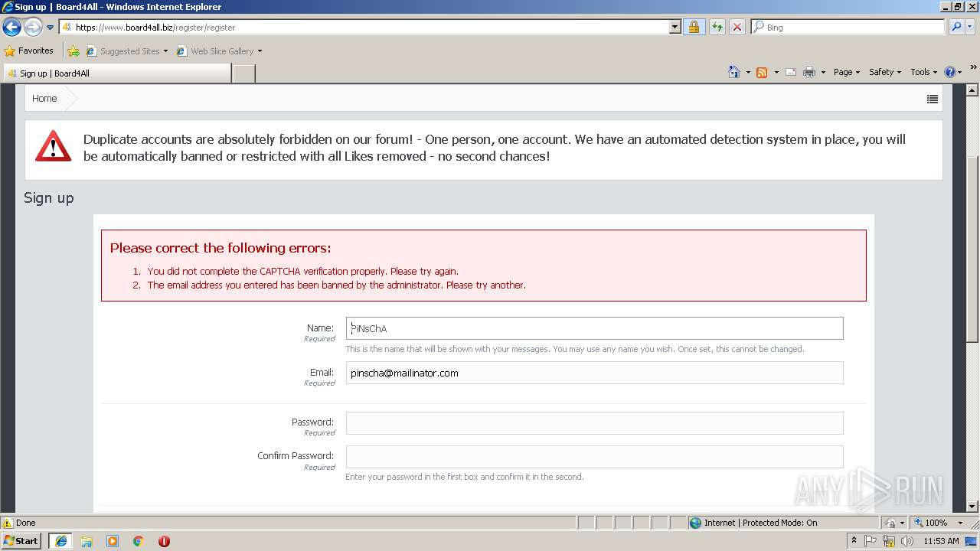Open a new blank tab

[x=243, y=73]
